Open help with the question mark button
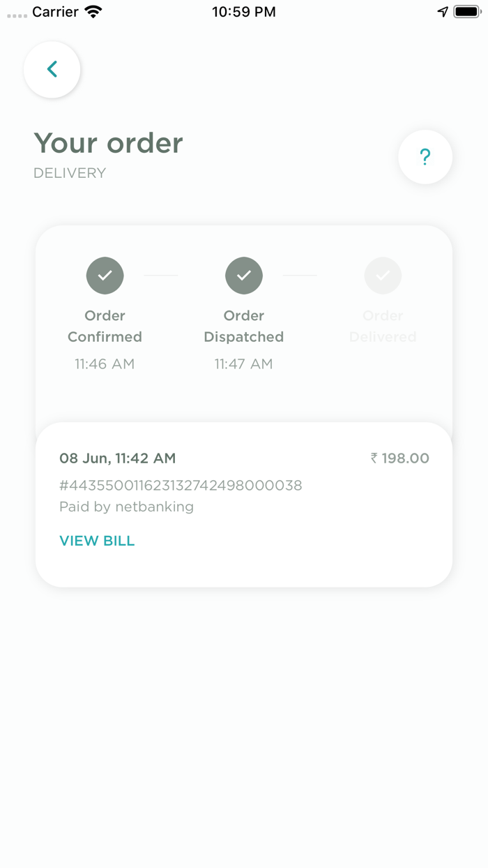Image resolution: width=488 pixels, height=868 pixels. tap(425, 157)
